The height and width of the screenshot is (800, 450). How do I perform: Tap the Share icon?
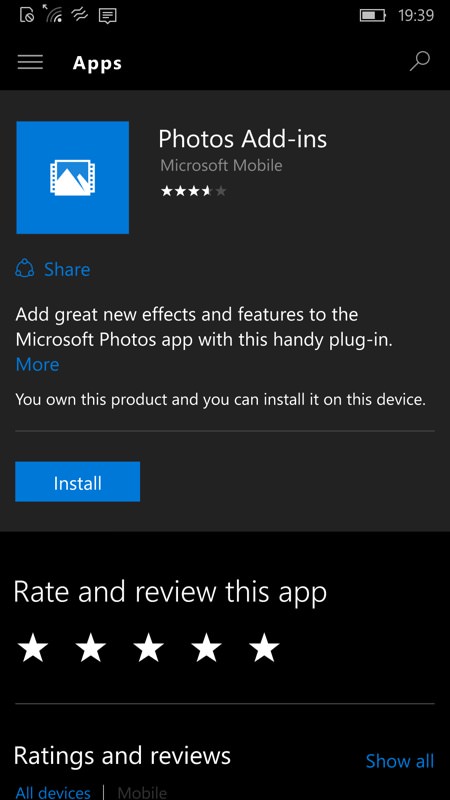point(24,268)
